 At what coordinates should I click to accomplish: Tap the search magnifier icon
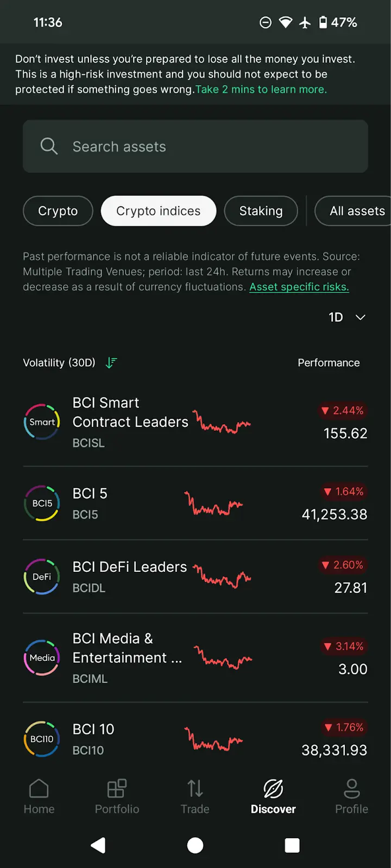pyautogui.click(x=49, y=146)
